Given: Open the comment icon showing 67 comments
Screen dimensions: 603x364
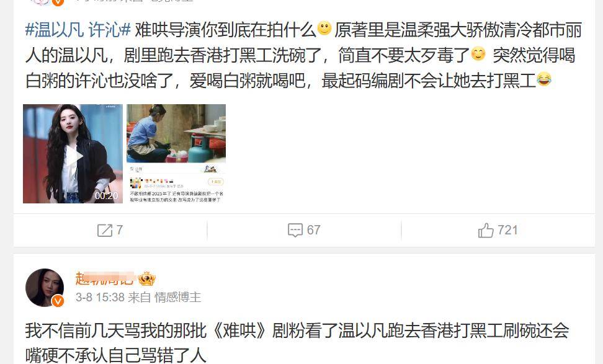Looking at the screenshot, I should pyautogui.click(x=295, y=230).
